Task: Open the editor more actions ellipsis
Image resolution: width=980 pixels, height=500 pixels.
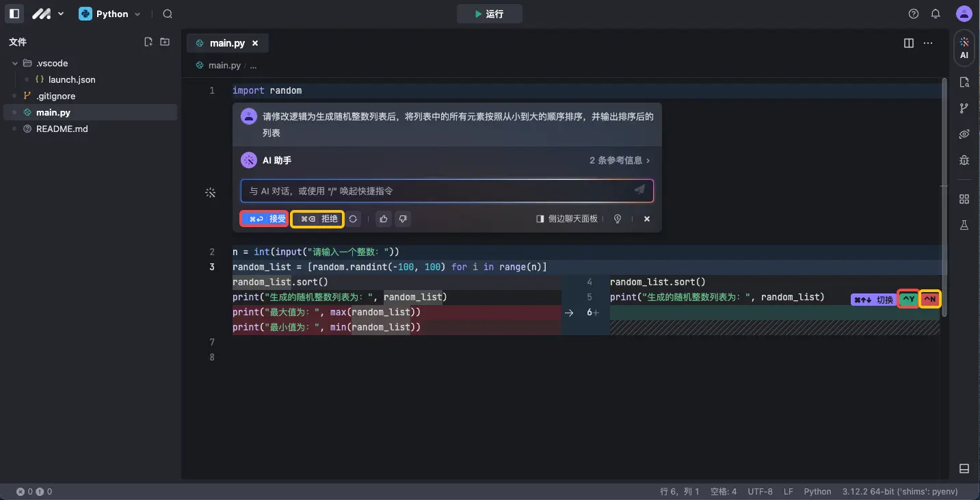Action: click(928, 42)
